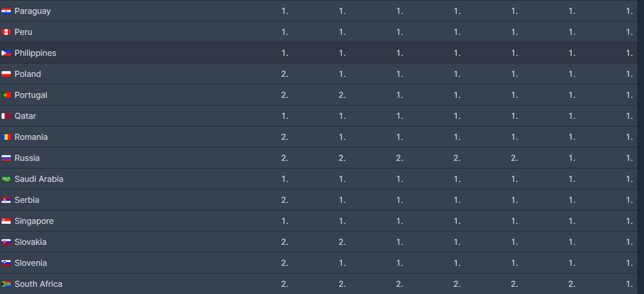This screenshot has height=294, width=644.
Task: Click the Russia flag icon
Action: pyautogui.click(x=6, y=158)
